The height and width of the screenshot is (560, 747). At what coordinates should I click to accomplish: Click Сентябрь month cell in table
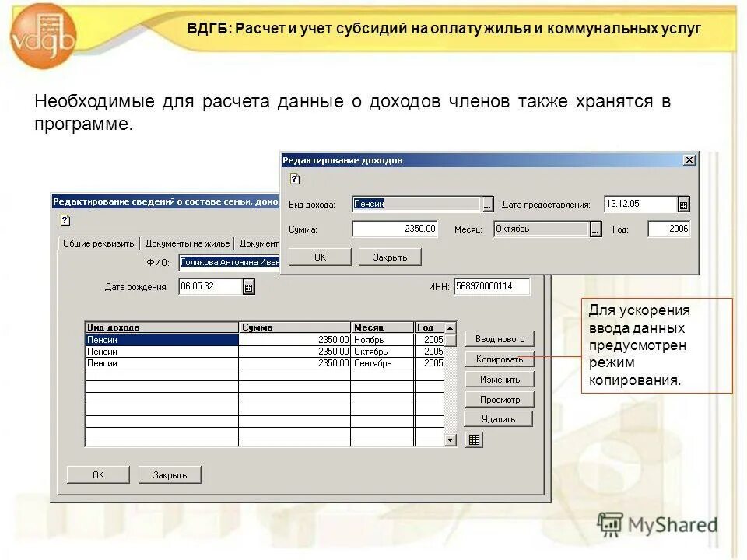383,363
